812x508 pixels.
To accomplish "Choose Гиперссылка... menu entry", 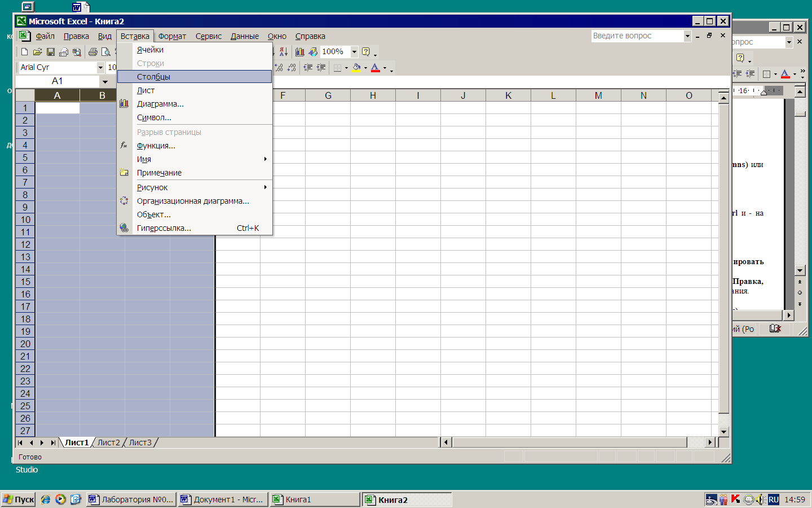I will pyautogui.click(x=195, y=228).
